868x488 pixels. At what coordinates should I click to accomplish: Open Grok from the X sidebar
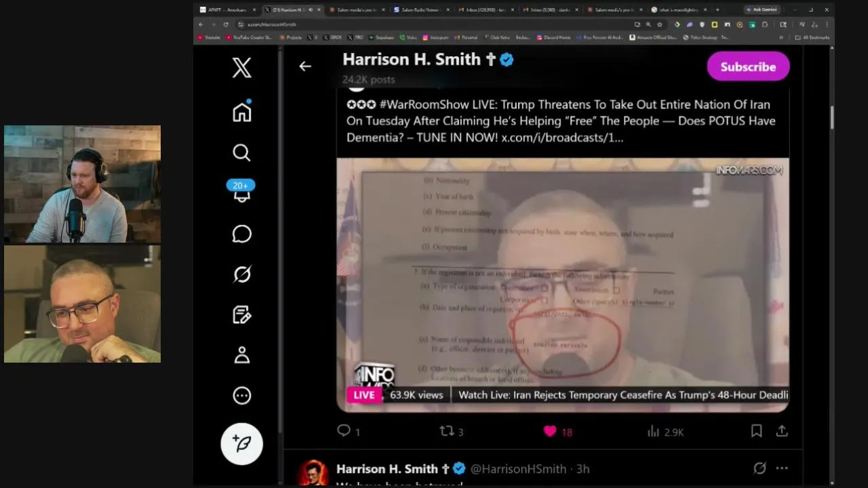point(241,274)
